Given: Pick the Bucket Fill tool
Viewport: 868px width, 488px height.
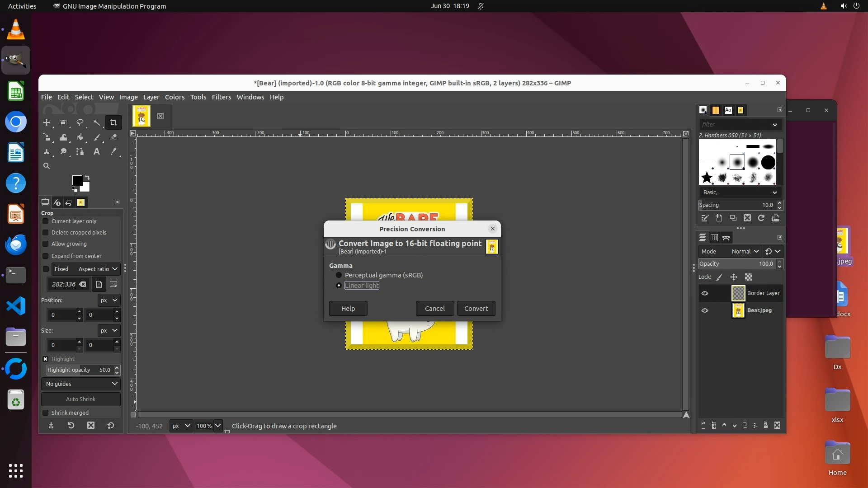Looking at the screenshot, I should click(80, 137).
